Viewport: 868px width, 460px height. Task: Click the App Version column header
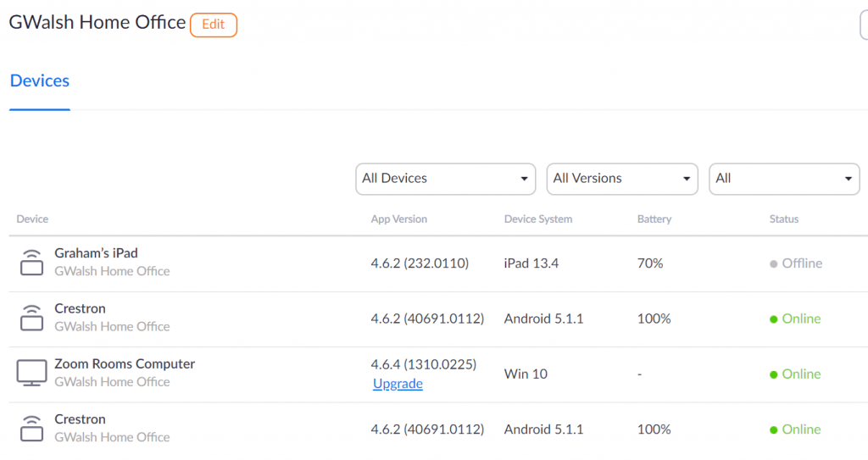pos(398,219)
